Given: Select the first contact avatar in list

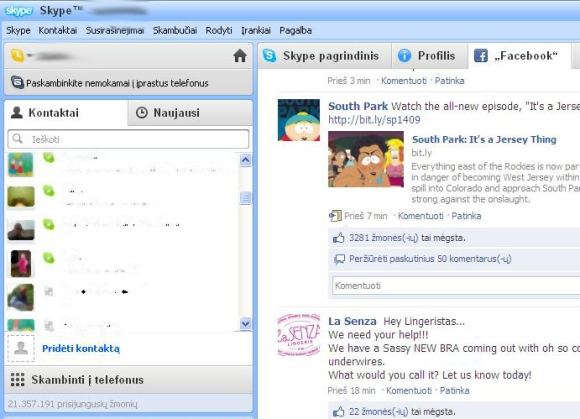Looking at the screenshot, I should [21, 165].
